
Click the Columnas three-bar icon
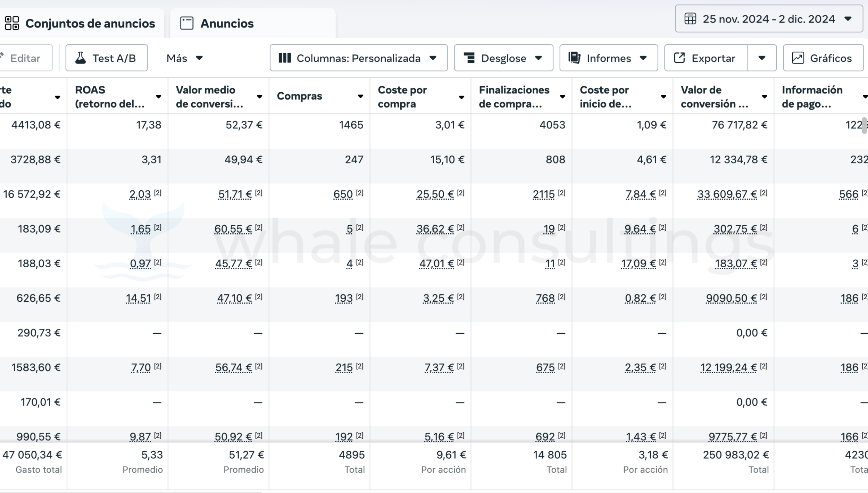tap(285, 58)
